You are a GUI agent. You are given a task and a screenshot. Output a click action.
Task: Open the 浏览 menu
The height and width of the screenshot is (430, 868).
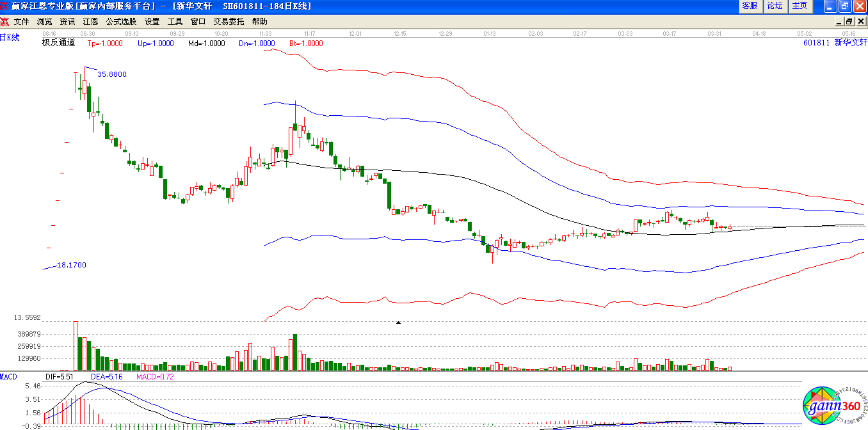(44, 21)
